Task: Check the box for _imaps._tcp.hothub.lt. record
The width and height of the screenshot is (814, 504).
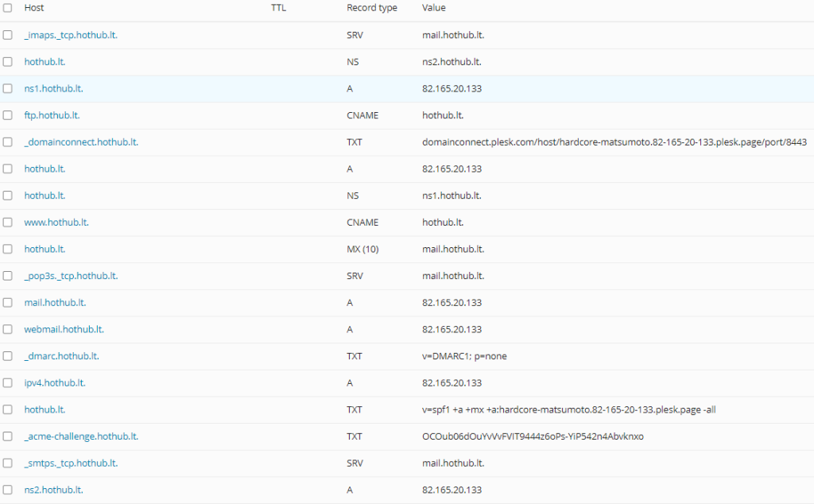Action: [x=7, y=35]
